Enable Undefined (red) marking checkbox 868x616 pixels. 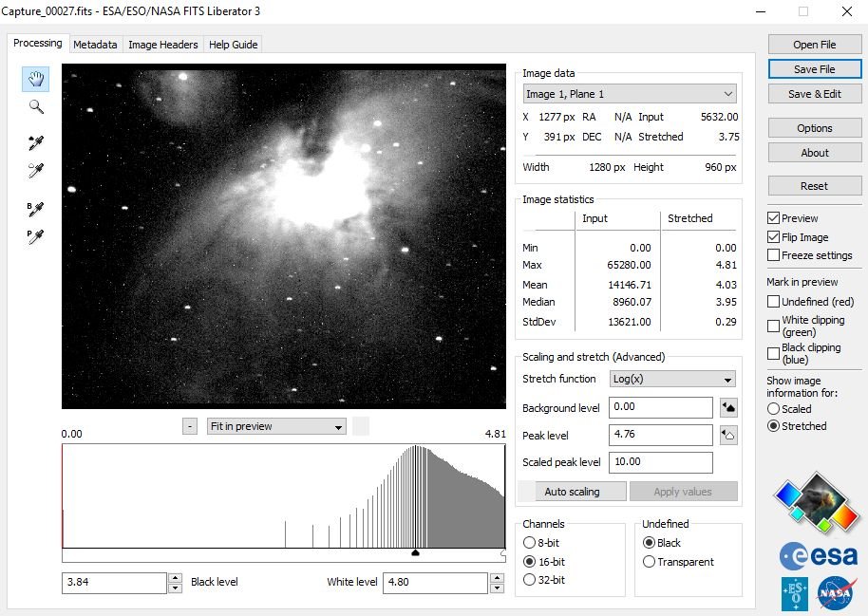tap(773, 302)
